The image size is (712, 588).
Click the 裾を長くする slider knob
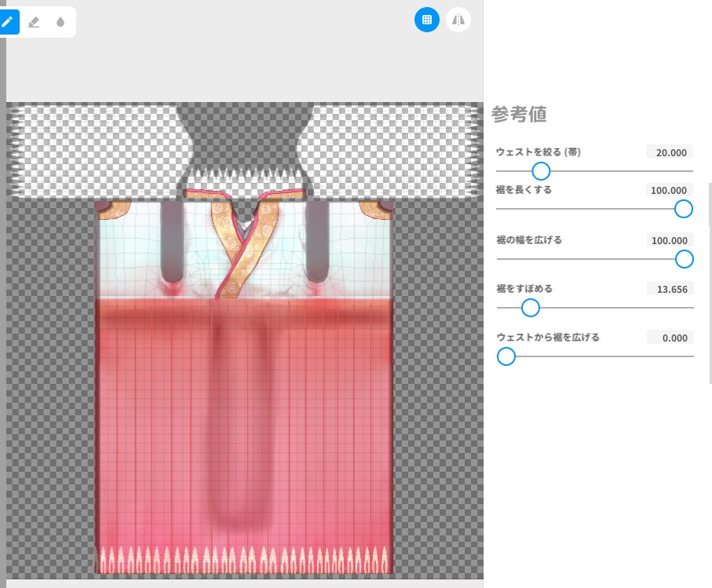[684, 209]
